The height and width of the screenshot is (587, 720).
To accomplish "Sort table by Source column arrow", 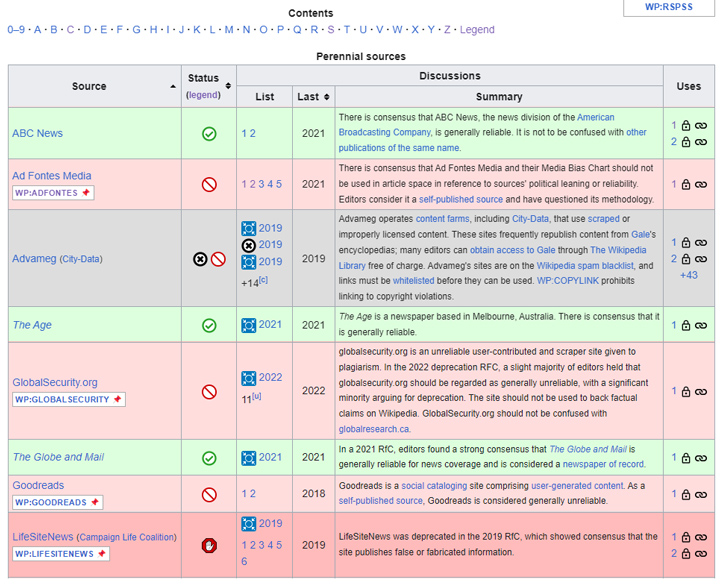I will pyautogui.click(x=173, y=86).
